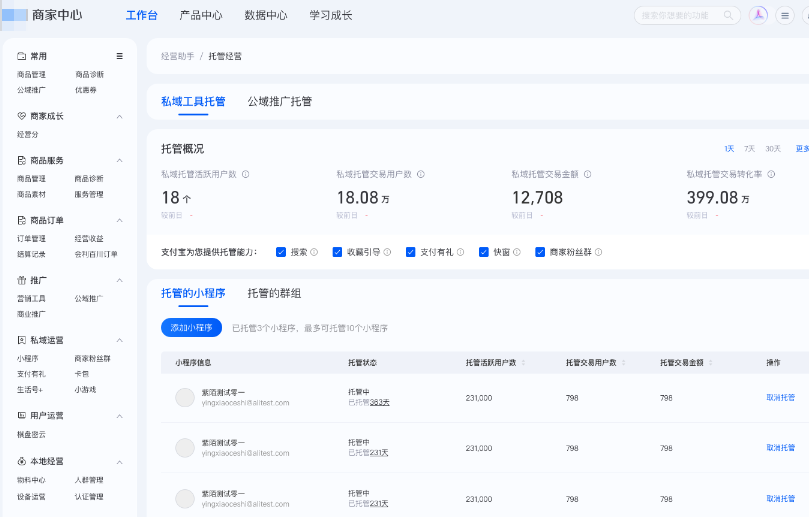Click 取消托管 in the 已托管383天 row
The width and height of the screenshot is (809, 517).
pyautogui.click(x=781, y=398)
